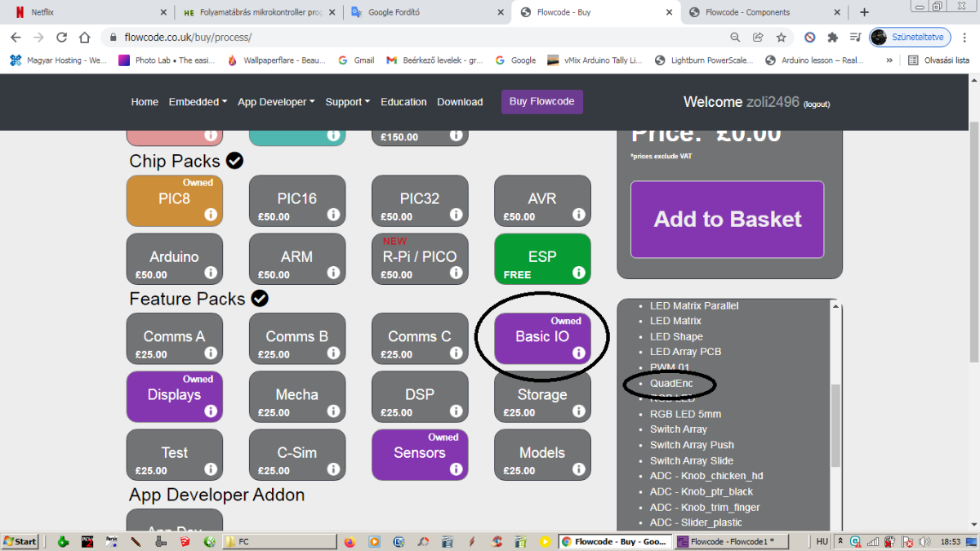Click the address bar URL field
Image resolution: width=980 pixels, height=551 pixels.
pyautogui.click(x=416, y=38)
